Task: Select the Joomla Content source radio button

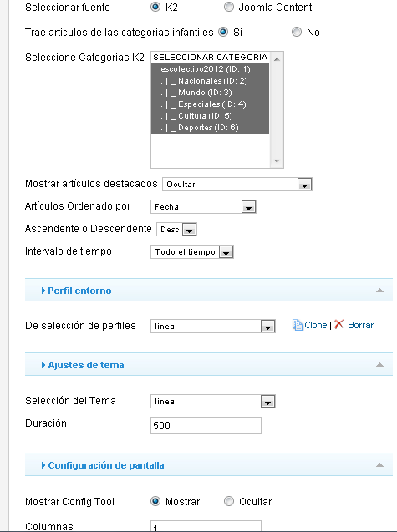Action: point(229,7)
